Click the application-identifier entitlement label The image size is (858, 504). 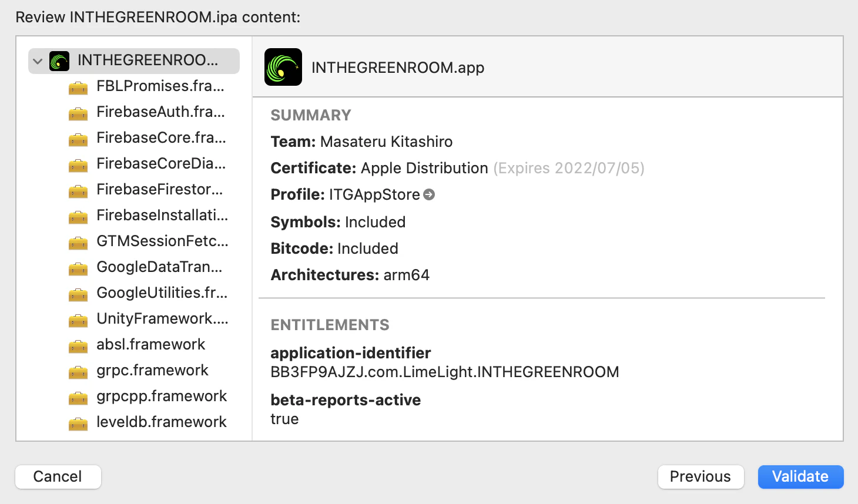pos(351,352)
